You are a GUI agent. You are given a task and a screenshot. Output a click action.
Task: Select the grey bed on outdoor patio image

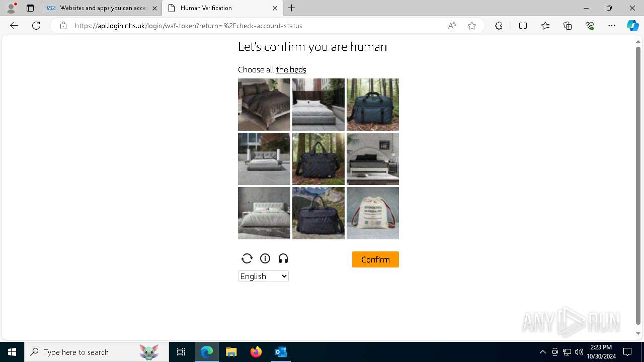(x=264, y=159)
